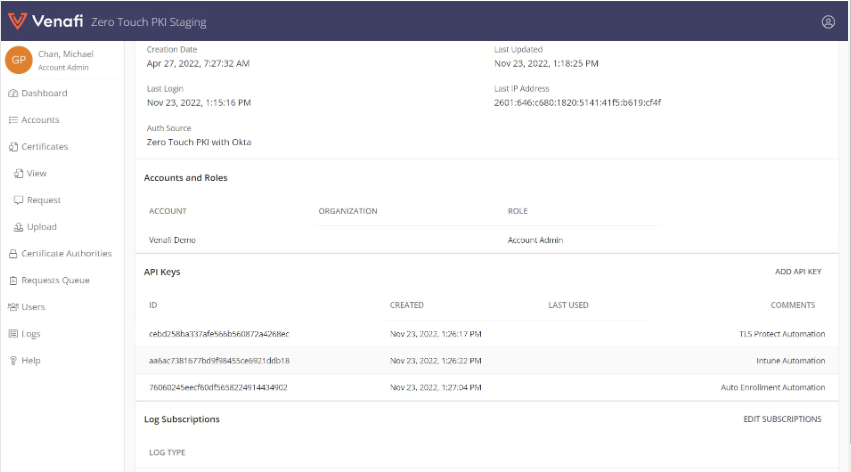Image resolution: width=851 pixels, height=472 pixels.
Task: Click the orange GP avatar circle
Action: (19, 60)
